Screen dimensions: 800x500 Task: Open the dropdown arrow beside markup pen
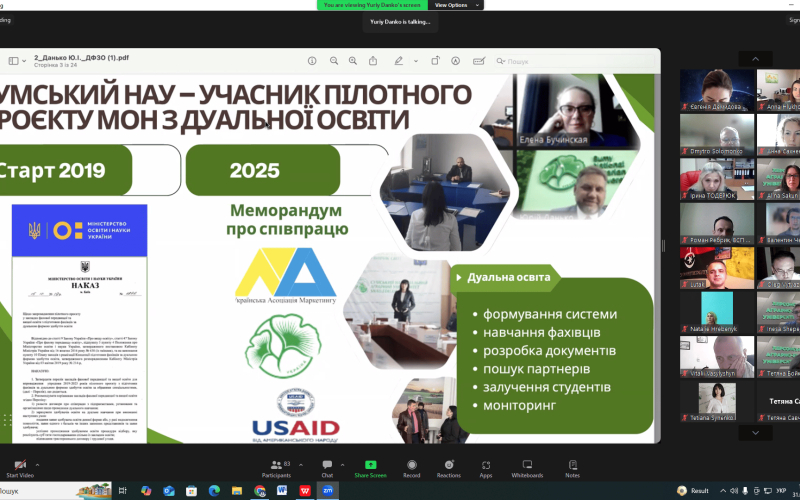point(416,61)
